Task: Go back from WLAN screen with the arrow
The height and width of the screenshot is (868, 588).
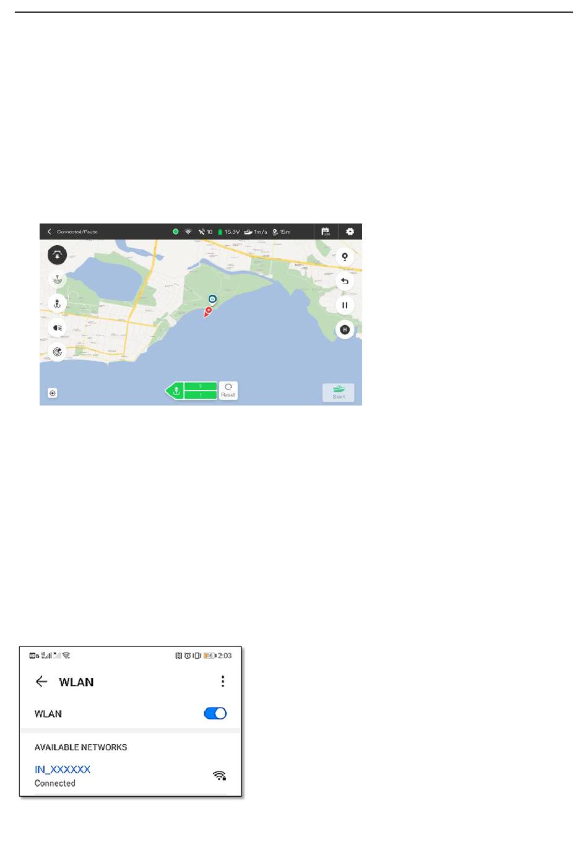Action: click(41, 682)
